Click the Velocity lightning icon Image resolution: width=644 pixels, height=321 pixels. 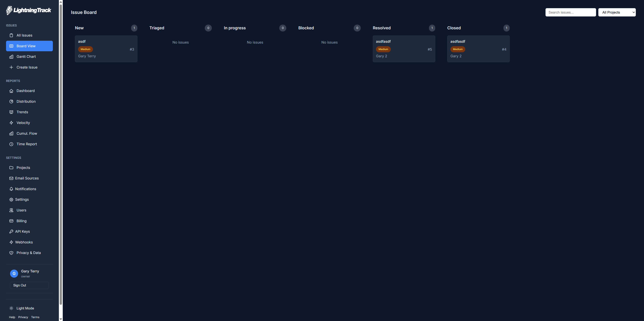(11, 123)
